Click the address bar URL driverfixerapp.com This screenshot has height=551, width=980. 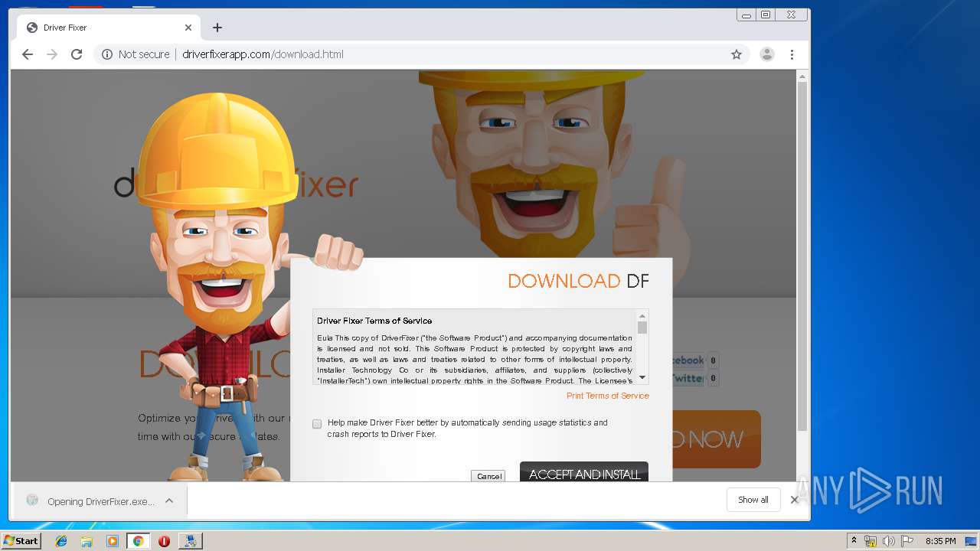(x=263, y=54)
